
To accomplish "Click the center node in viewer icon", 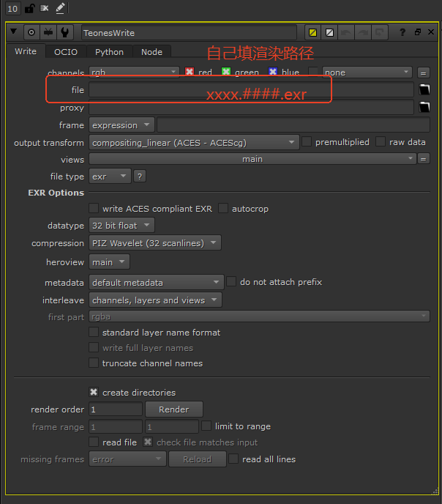I will coord(31,32).
